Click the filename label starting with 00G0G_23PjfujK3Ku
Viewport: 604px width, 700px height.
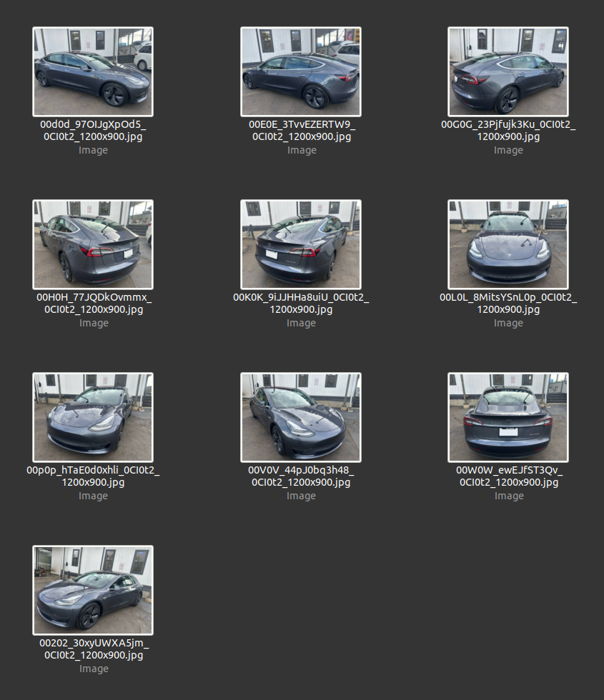pos(508,131)
